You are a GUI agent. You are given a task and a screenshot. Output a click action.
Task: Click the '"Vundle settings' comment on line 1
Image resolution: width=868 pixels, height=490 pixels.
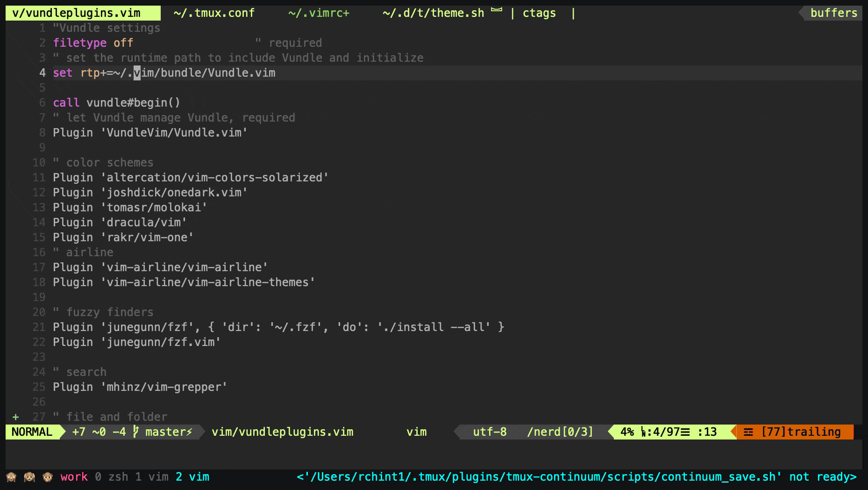pos(107,28)
